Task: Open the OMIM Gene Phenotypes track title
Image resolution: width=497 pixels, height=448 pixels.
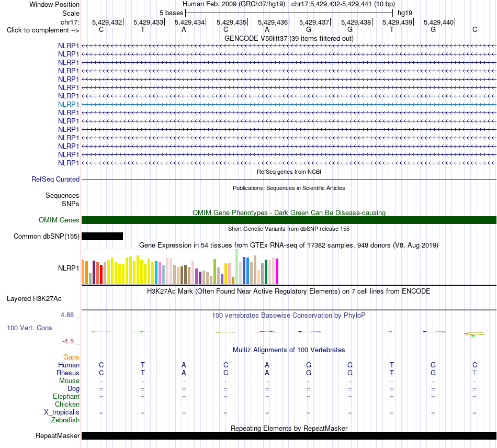Action: [x=289, y=212]
